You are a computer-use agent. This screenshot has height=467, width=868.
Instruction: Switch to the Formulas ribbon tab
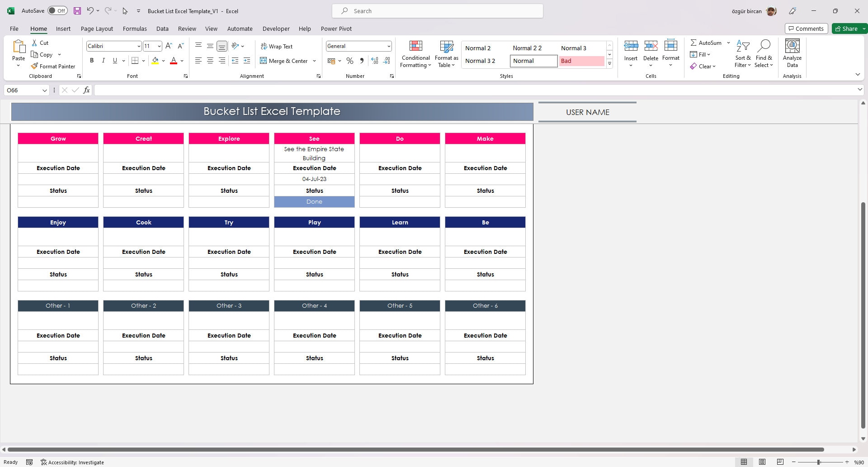(x=134, y=29)
